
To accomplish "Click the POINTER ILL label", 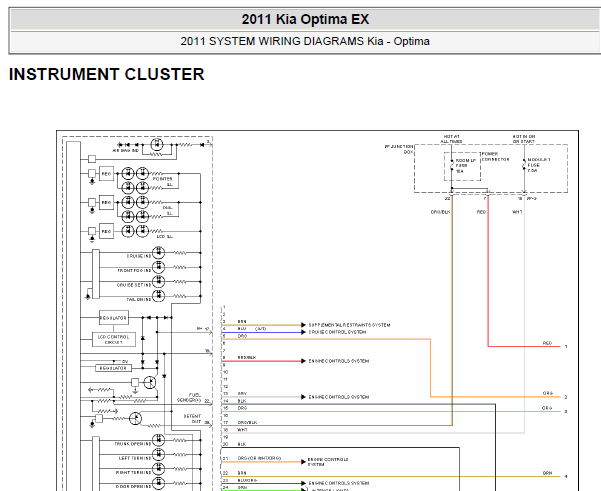I will pyautogui.click(x=163, y=181).
